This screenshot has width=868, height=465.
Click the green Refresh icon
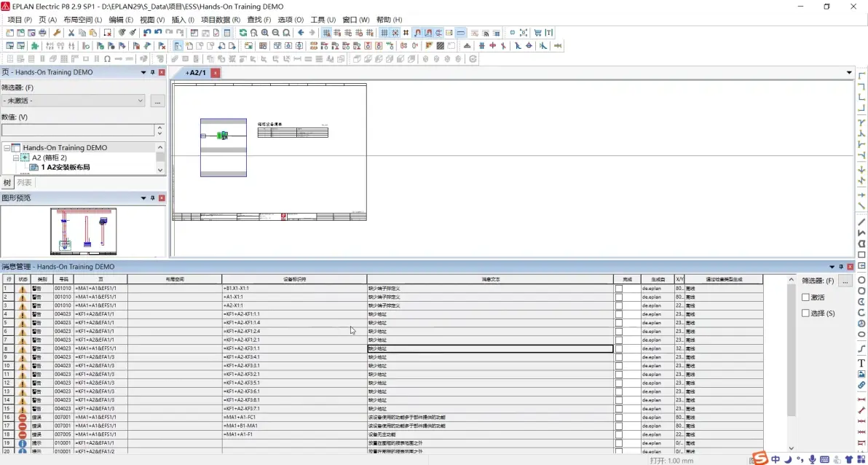(x=243, y=33)
